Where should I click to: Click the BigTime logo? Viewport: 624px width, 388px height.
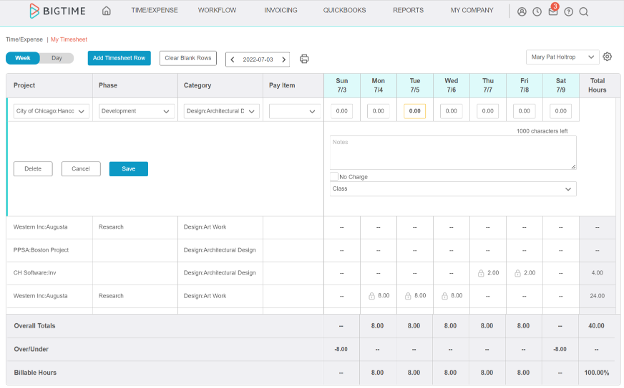pos(57,11)
